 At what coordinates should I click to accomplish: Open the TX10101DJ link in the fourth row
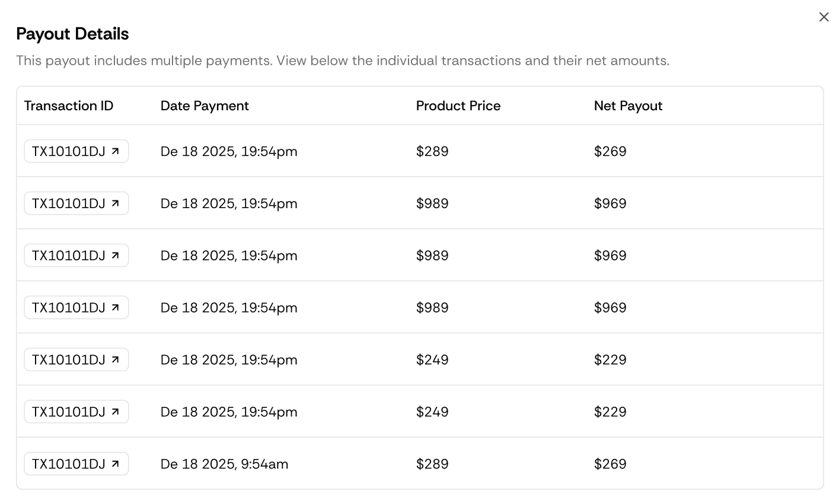(69, 308)
